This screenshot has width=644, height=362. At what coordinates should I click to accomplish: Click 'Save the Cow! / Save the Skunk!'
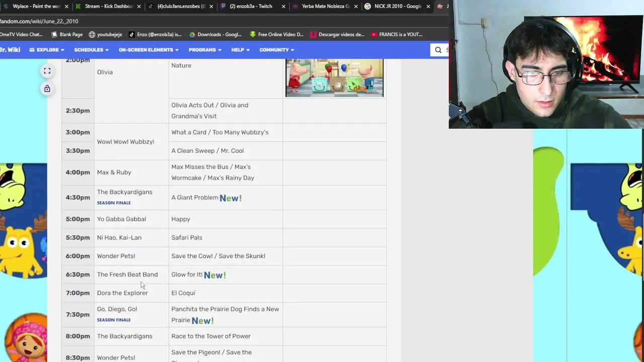pos(218,256)
